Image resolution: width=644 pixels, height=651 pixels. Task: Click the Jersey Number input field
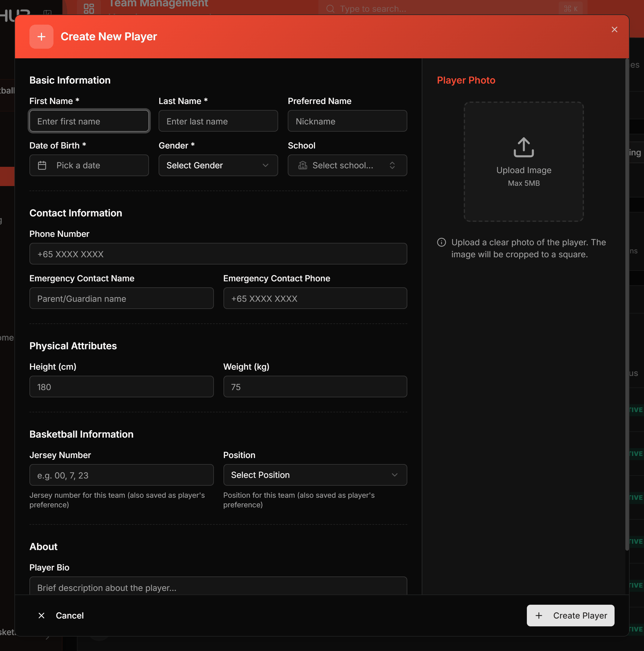point(121,475)
